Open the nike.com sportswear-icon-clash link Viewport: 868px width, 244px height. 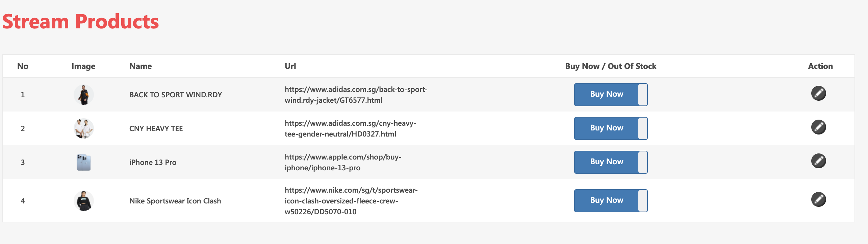[x=351, y=201]
